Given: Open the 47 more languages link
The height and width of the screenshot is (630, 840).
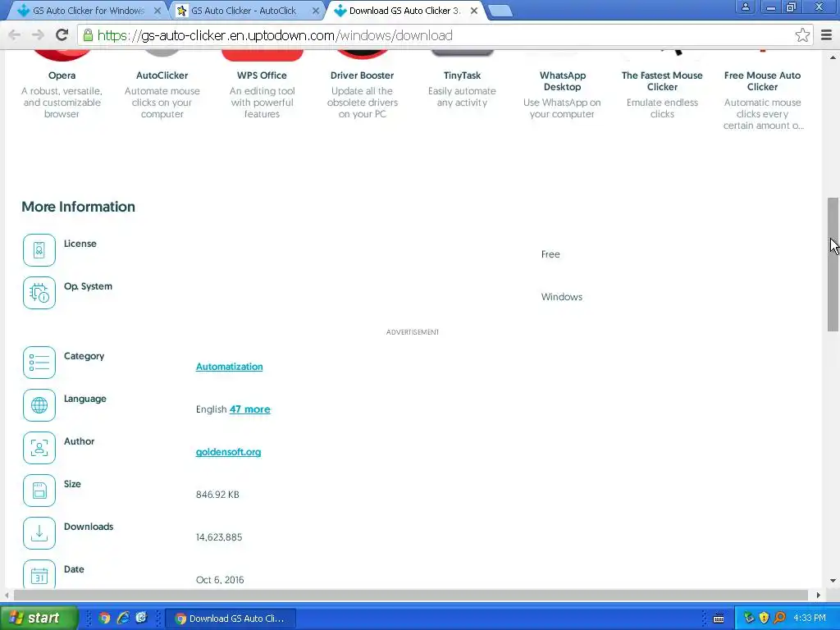Looking at the screenshot, I should click(249, 409).
